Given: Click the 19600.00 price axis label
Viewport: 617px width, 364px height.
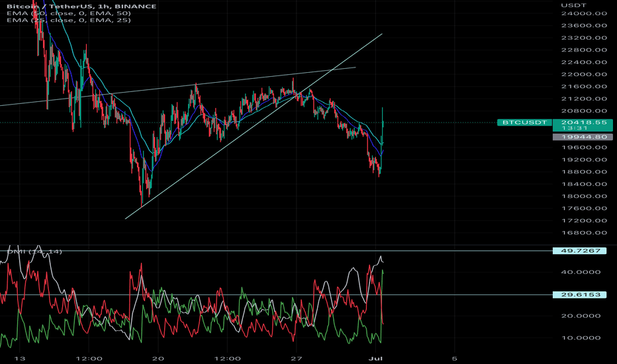Looking at the screenshot, I should (584, 148).
